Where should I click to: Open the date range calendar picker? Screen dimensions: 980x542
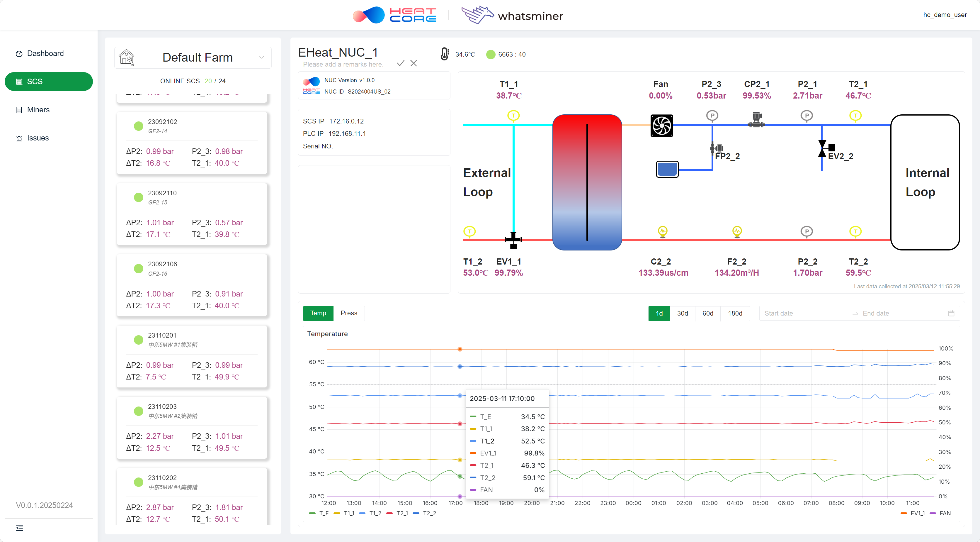(951, 313)
